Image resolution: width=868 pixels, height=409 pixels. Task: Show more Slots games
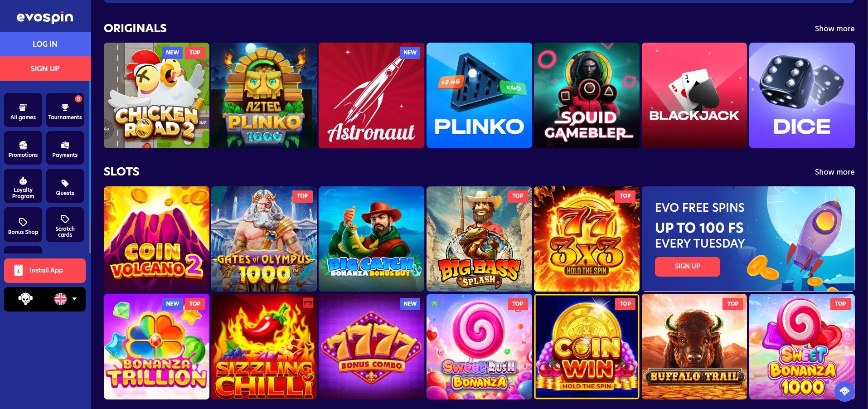pyautogui.click(x=834, y=172)
